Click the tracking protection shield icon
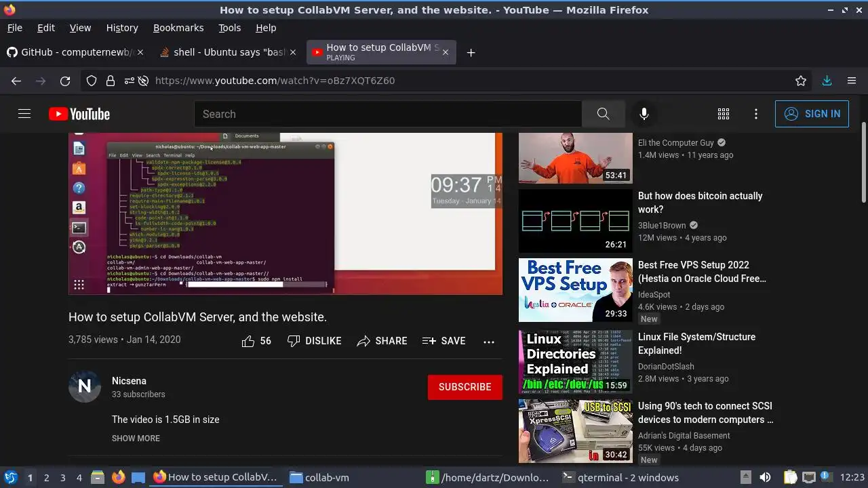 point(92,81)
